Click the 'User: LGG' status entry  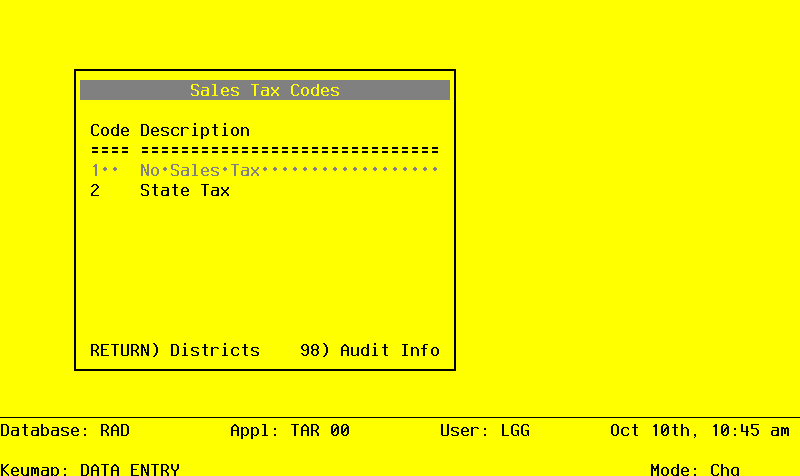click(x=485, y=431)
